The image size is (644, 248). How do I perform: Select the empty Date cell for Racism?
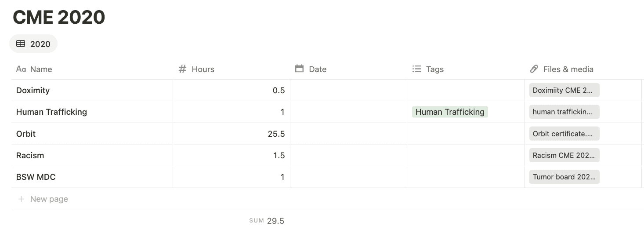tap(348, 155)
